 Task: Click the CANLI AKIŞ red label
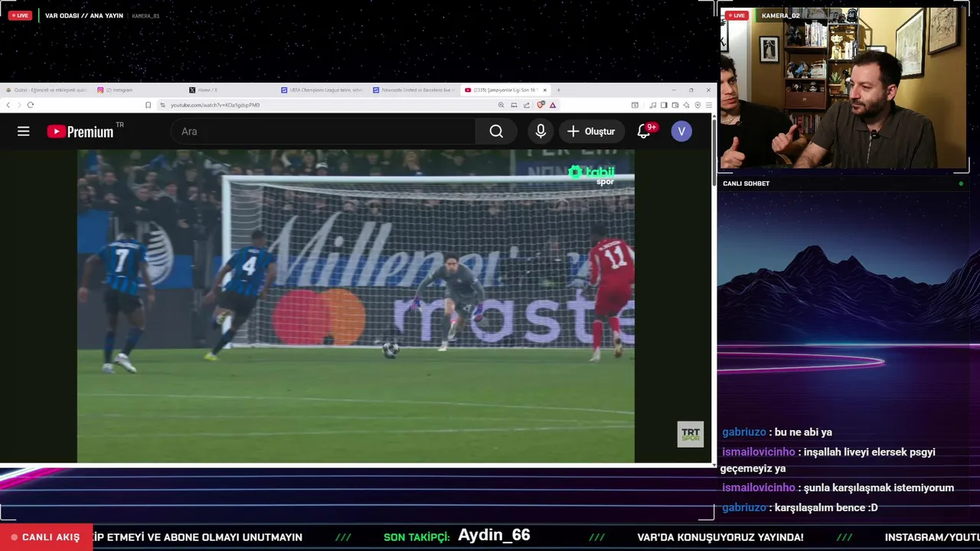[46, 537]
